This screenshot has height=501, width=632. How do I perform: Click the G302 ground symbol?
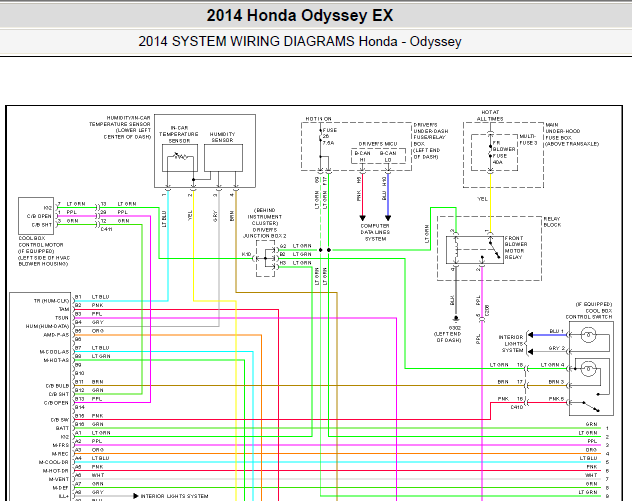click(x=456, y=319)
